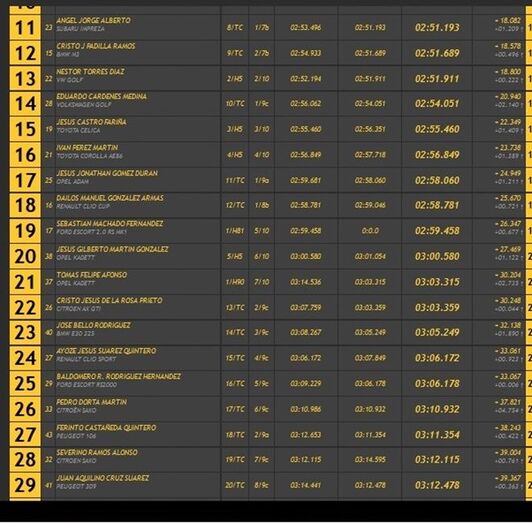Viewport: 532px width, 523px height.
Task: Select position 11 yellow badge
Action: [x=25, y=27]
